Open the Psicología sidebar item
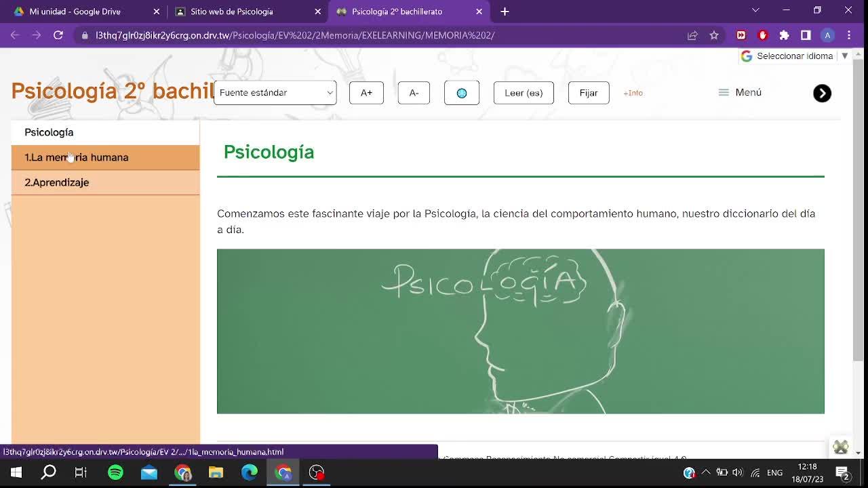This screenshot has height=488, width=868. [105, 132]
